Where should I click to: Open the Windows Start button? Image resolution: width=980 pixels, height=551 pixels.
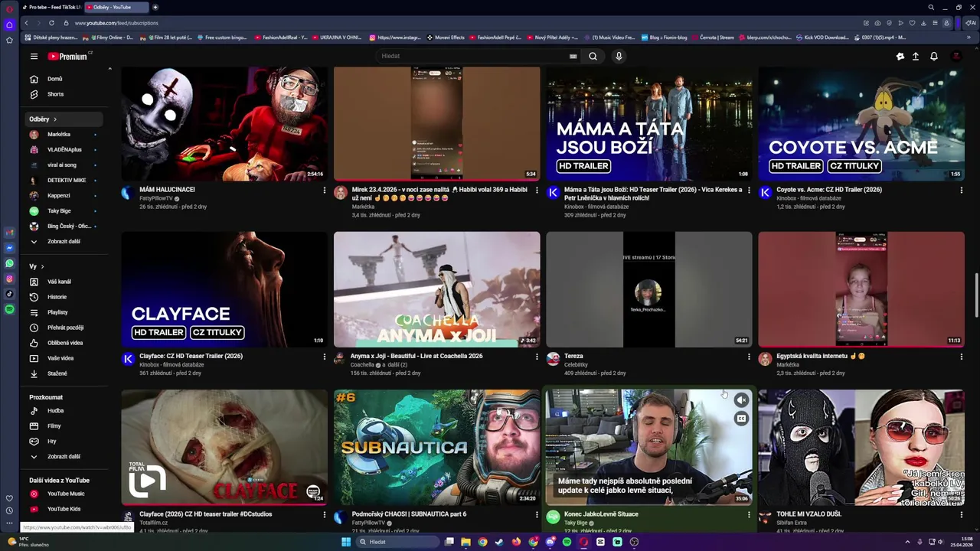click(346, 542)
